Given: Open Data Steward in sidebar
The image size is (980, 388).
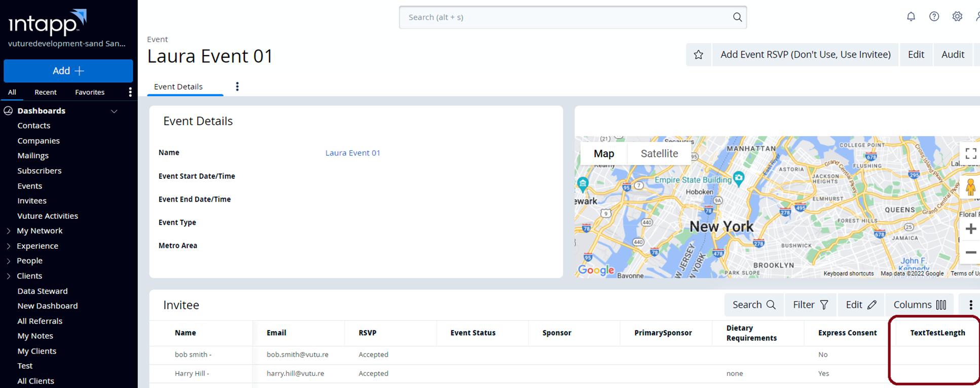Looking at the screenshot, I should point(43,291).
